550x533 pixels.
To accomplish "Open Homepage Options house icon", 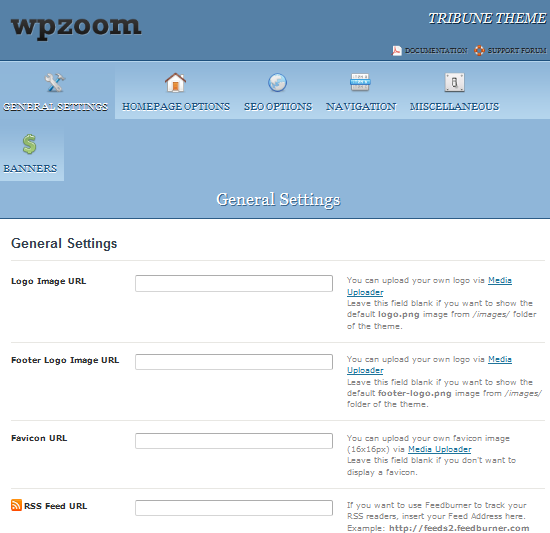I will 175,83.
